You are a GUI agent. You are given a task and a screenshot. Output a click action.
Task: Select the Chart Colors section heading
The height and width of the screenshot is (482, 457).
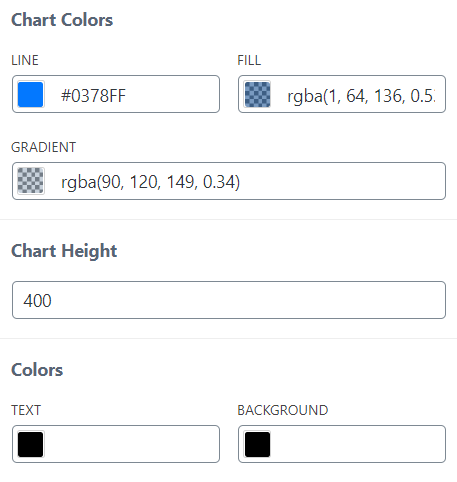point(62,20)
